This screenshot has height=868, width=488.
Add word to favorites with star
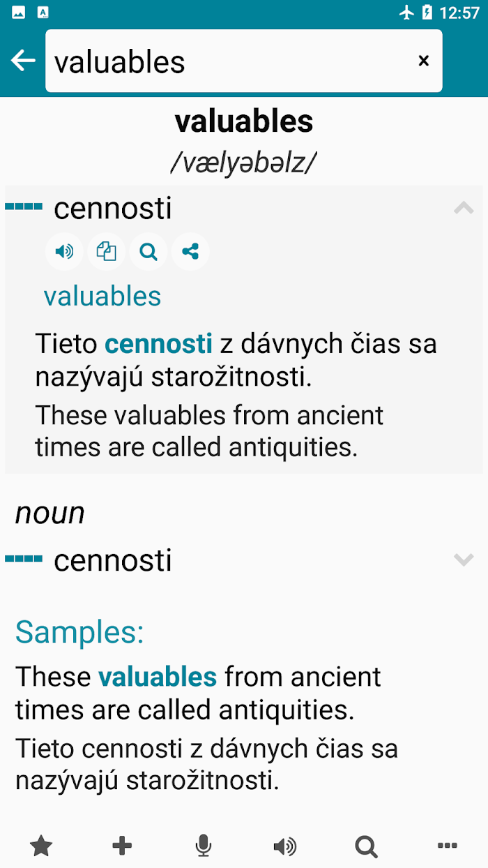[x=41, y=846]
